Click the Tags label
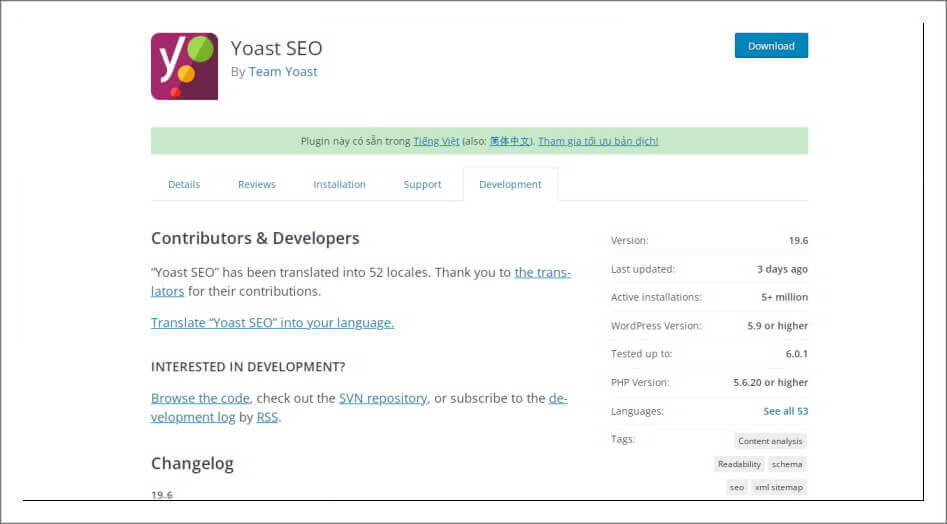The width and height of the screenshot is (947, 524). (x=623, y=439)
